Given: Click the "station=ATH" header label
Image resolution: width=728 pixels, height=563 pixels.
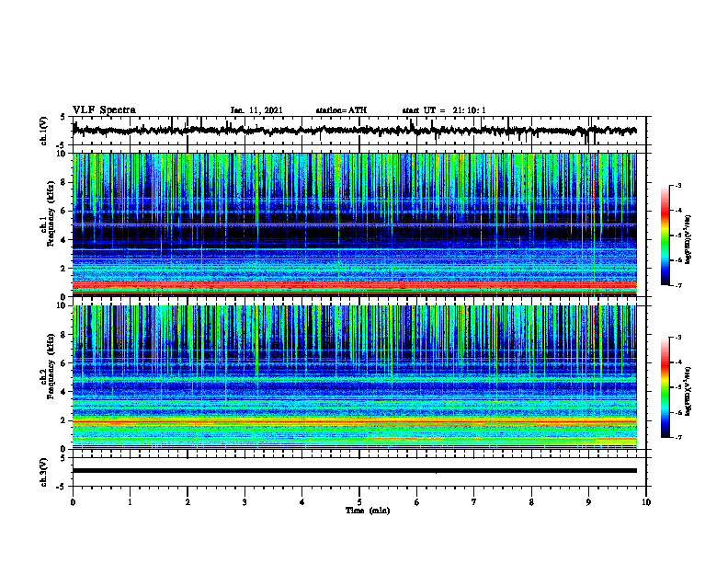Looking at the screenshot, I should point(341,110).
